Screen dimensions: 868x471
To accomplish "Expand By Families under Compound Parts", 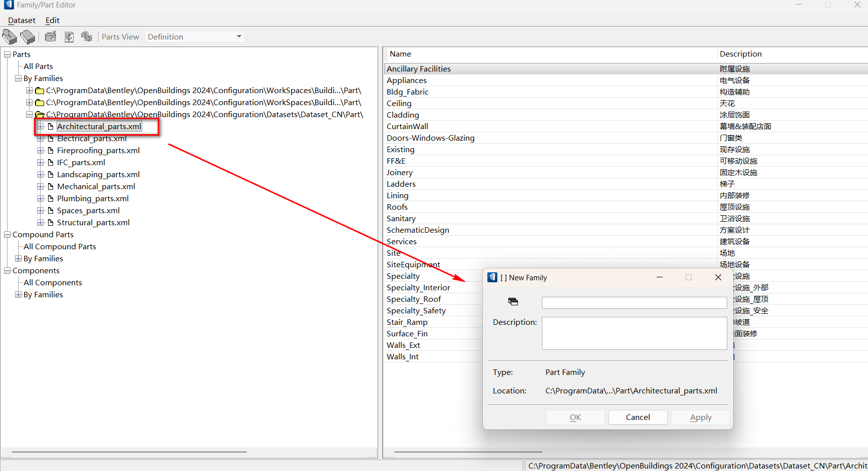I will 19,259.
